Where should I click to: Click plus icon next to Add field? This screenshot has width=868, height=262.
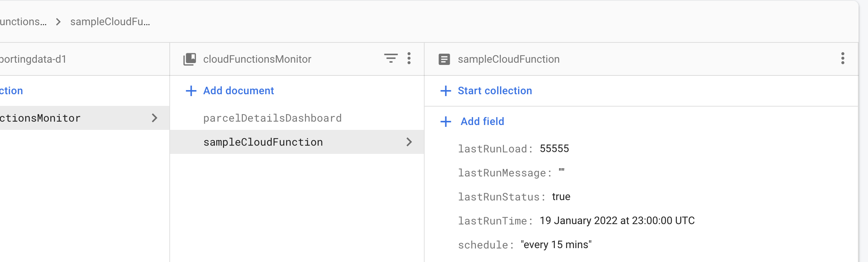coord(446,122)
